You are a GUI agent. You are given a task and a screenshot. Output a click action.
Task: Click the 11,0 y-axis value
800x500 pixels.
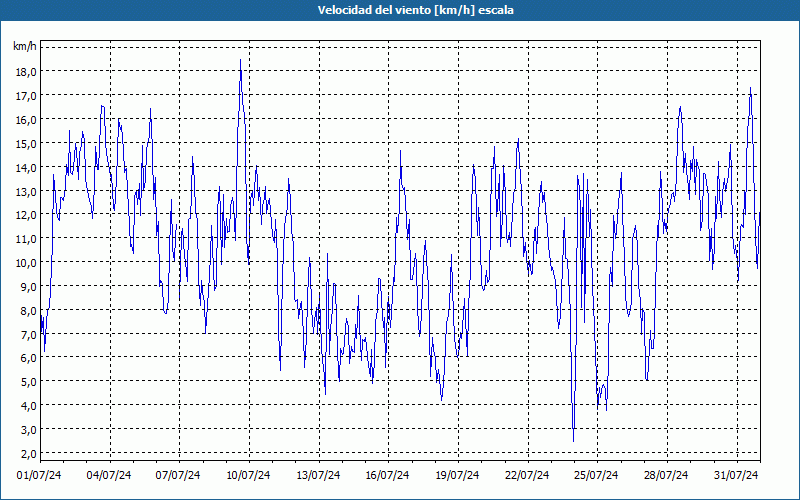point(26,239)
